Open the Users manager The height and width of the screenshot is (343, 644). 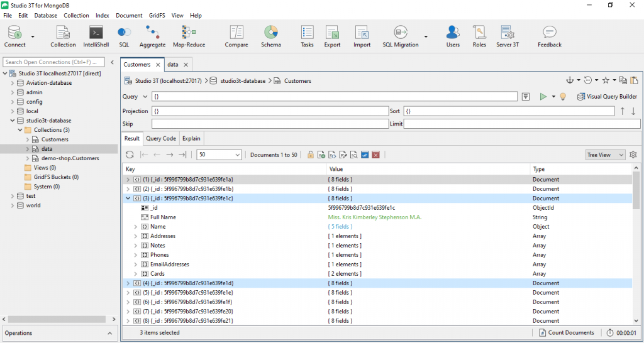click(453, 36)
